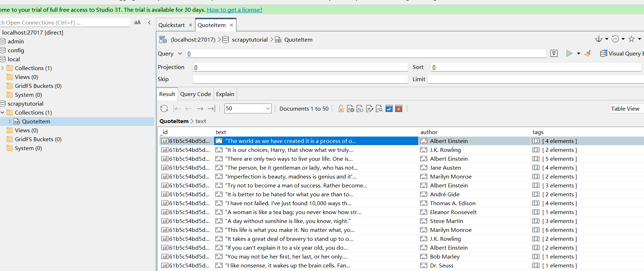The height and width of the screenshot is (271, 644).
Task: Run the query with the green play button
Action: (569, 53)
